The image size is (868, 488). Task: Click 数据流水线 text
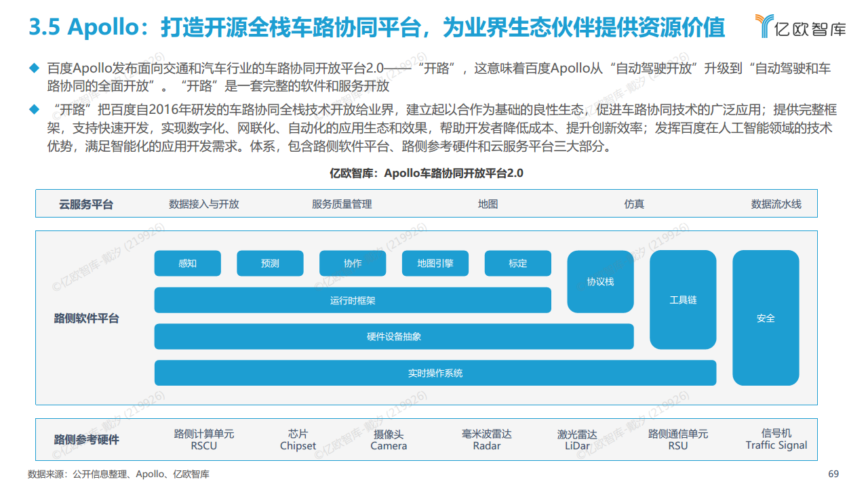tap(776, 204)
